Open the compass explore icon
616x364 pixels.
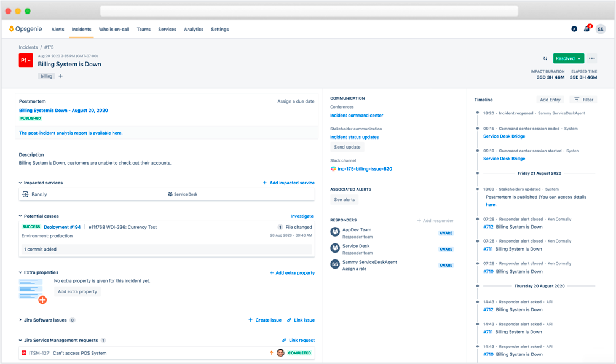[574, 29]
